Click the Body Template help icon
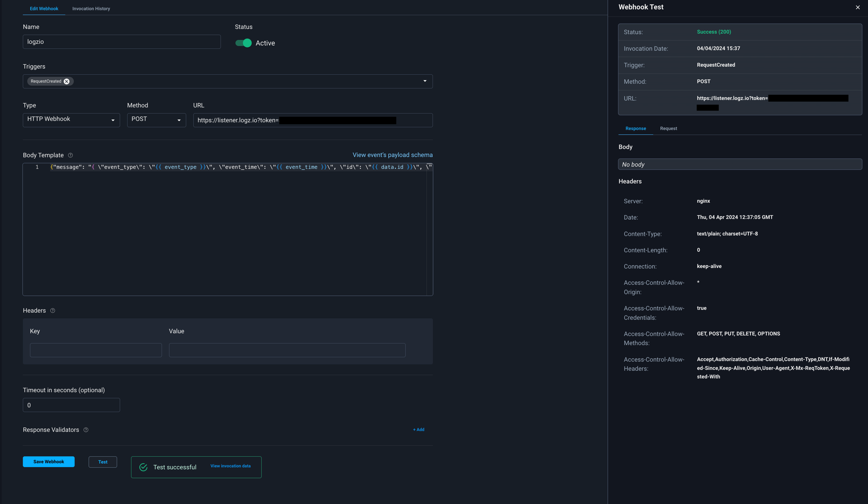868x504 pixels. [70, 155]
